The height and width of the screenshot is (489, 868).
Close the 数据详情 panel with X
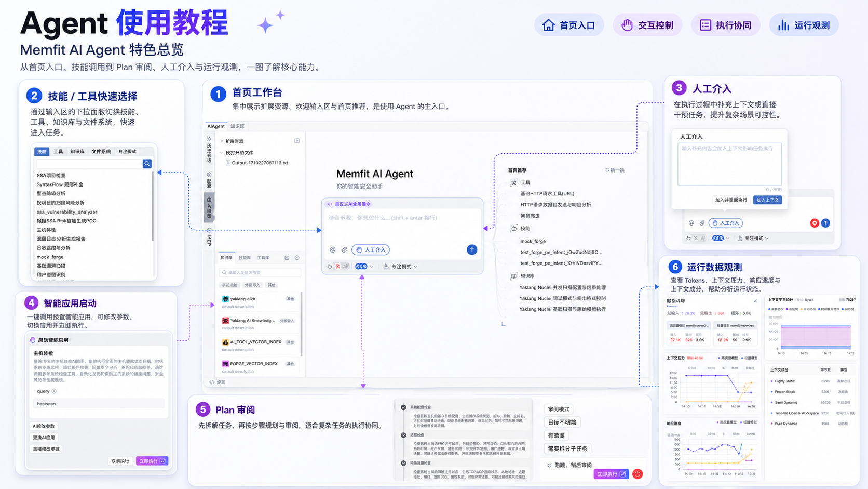click(x=755, y=301)
